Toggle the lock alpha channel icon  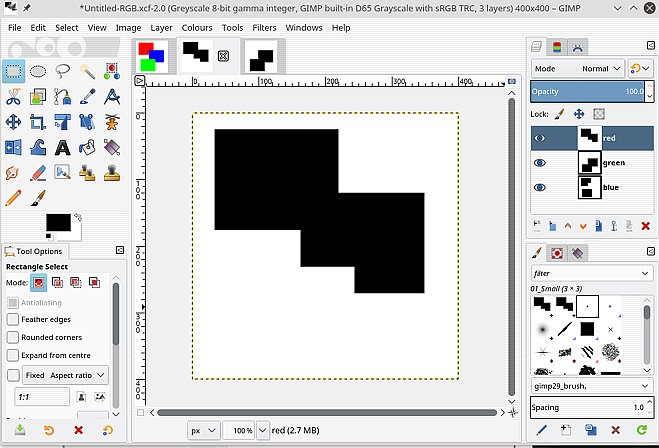[x=599, y=113]
